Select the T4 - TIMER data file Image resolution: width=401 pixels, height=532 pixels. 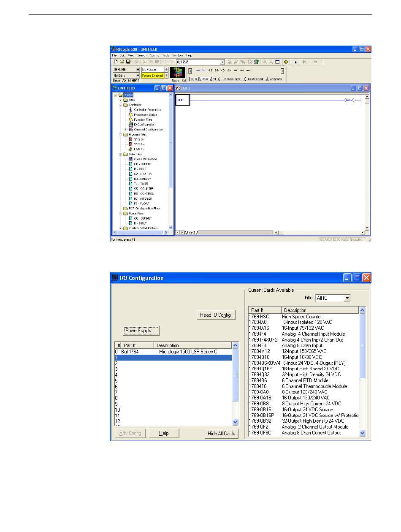[141, 184]
